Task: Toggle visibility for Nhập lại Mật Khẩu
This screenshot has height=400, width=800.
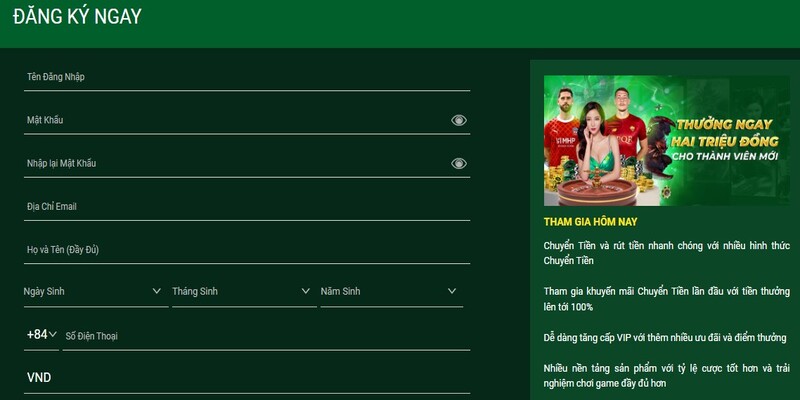Action: click(x=458, y=163)
